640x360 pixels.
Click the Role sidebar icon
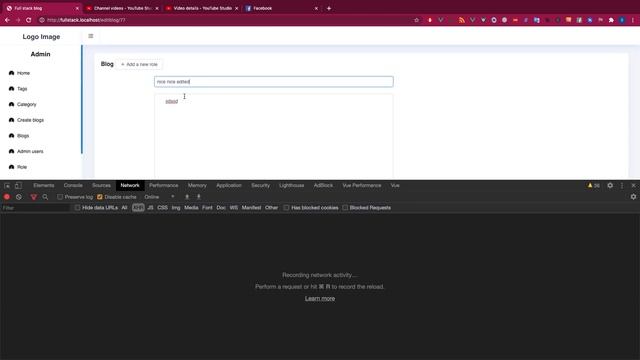click(x=11, y=167)
